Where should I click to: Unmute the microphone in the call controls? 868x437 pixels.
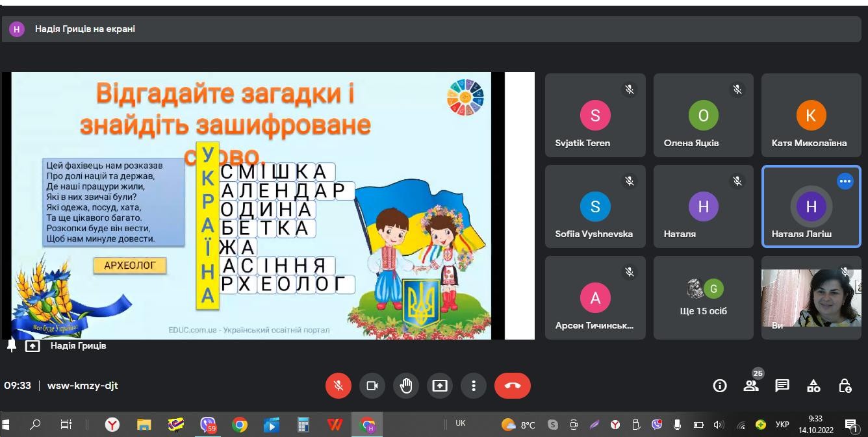tap(338, 386)
